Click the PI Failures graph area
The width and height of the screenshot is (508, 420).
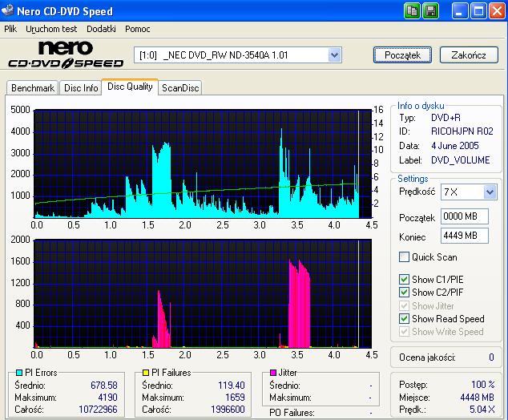click(x=203, y=293)
